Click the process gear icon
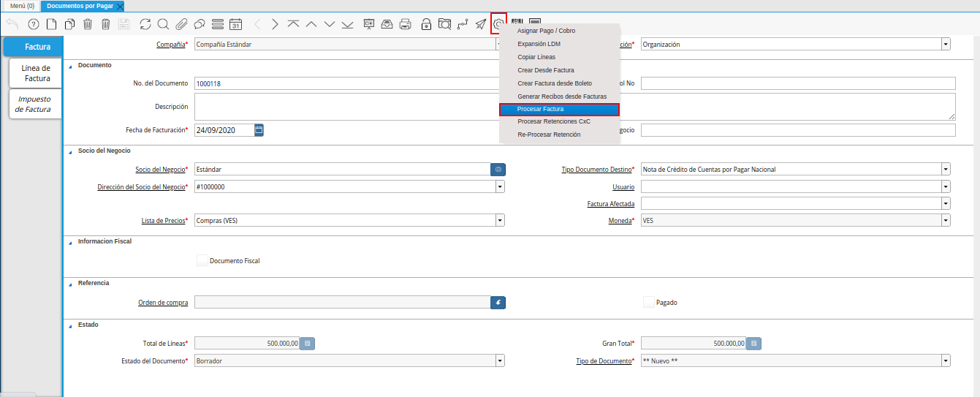 click(498, 24)
